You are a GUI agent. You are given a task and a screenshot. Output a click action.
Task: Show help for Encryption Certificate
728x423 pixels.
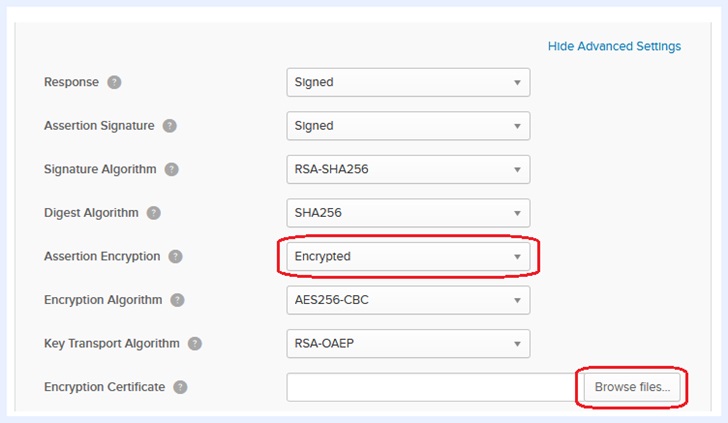pyautogui.click(x=181, y=387)
